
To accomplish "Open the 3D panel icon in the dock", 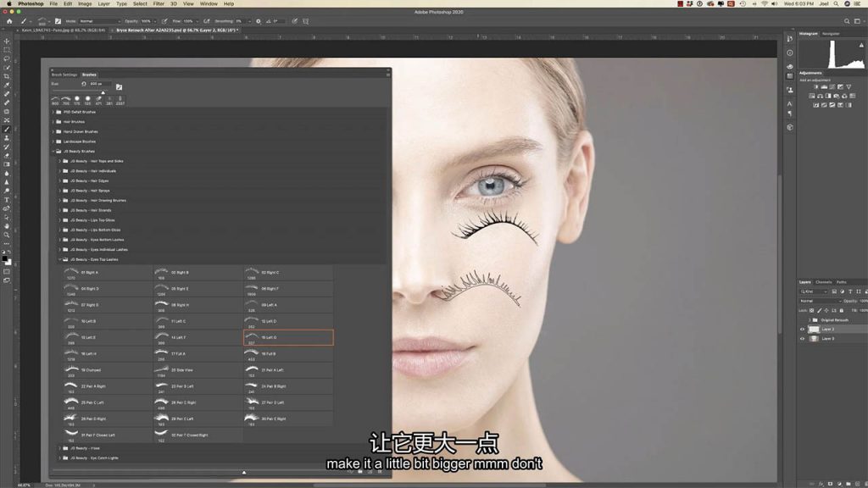I will pyautogui.click(x=790, y=127).
